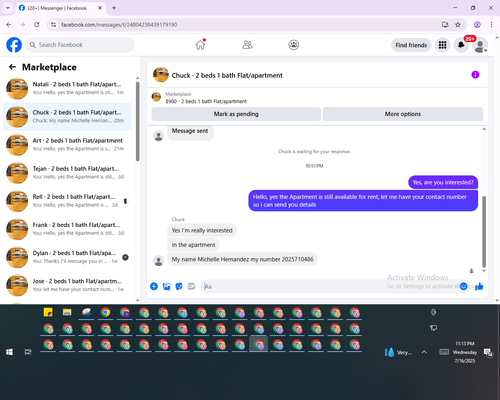Click the address bar URL
Screen dimensions: 500x400
119,25
